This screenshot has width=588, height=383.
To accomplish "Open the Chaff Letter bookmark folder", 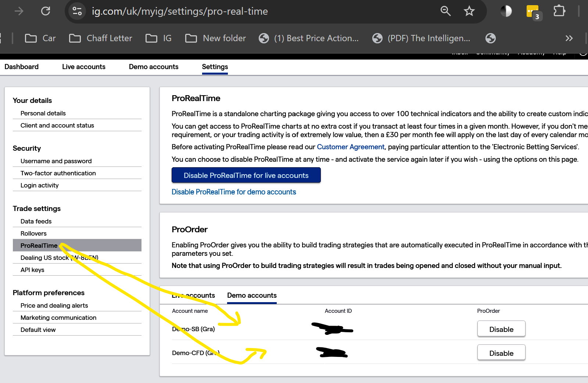I will point(101,38).
